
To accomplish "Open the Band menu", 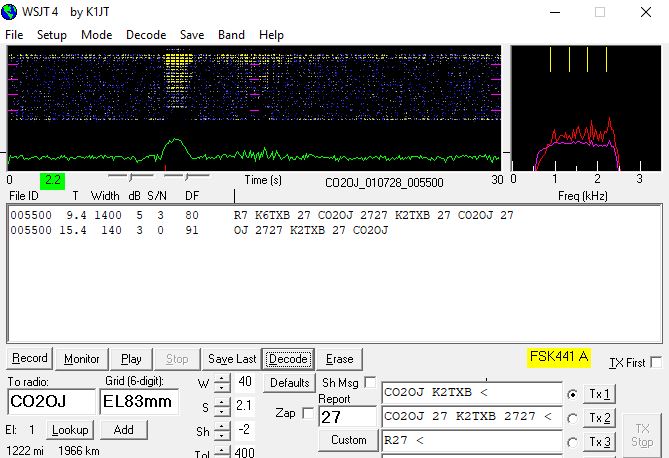I will tap(231, 35).
